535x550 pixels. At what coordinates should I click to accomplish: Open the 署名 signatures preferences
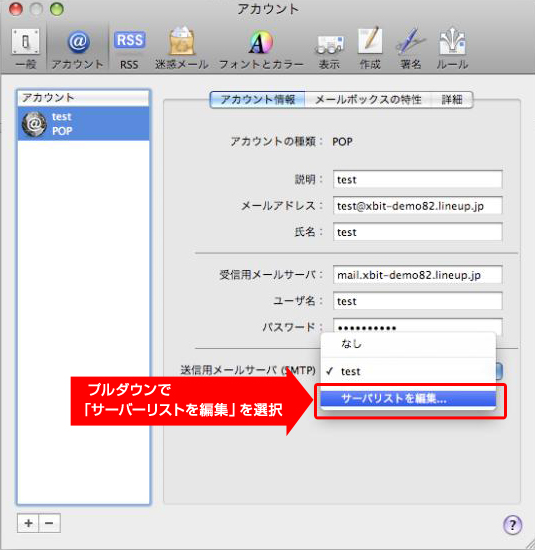[410, 49]
